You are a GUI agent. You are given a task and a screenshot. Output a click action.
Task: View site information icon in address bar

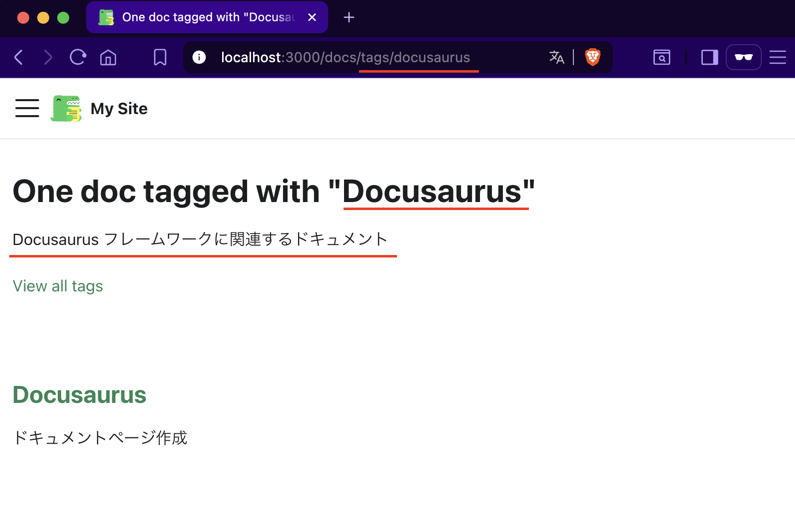pyautogui.click(x=199, y=57)
